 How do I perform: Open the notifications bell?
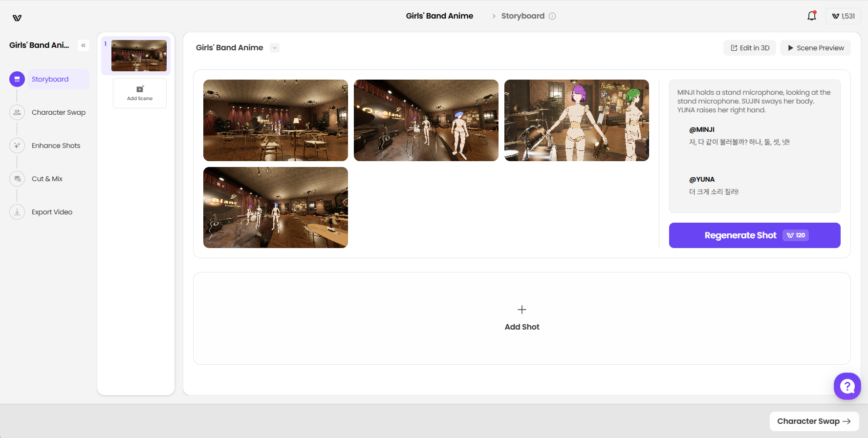click(812, 16)
